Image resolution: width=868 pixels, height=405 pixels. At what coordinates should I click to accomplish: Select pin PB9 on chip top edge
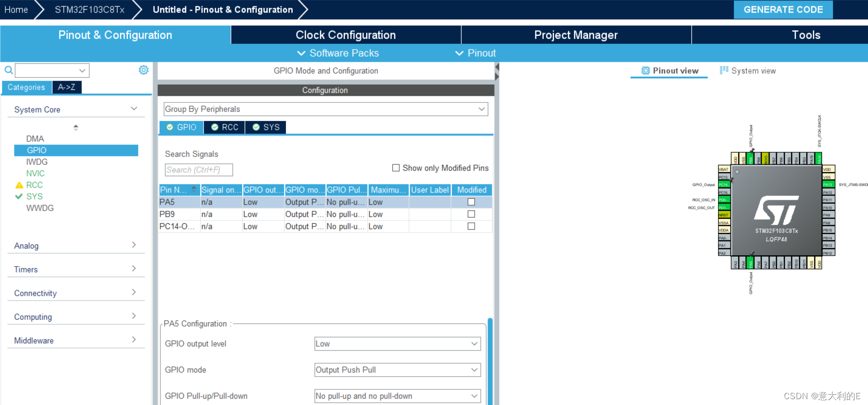[x=750, y=158]
